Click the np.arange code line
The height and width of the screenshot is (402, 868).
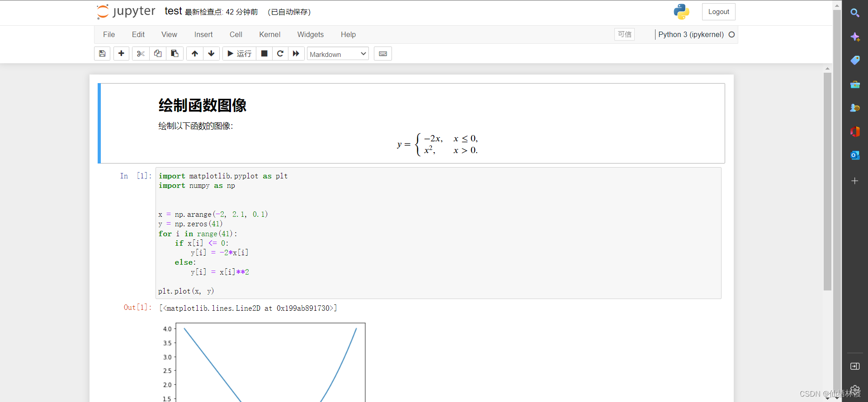click(x=213, y=215)
